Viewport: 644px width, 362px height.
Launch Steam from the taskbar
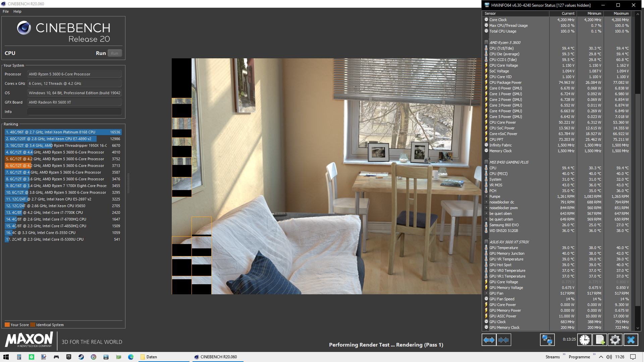pos(81,357)
